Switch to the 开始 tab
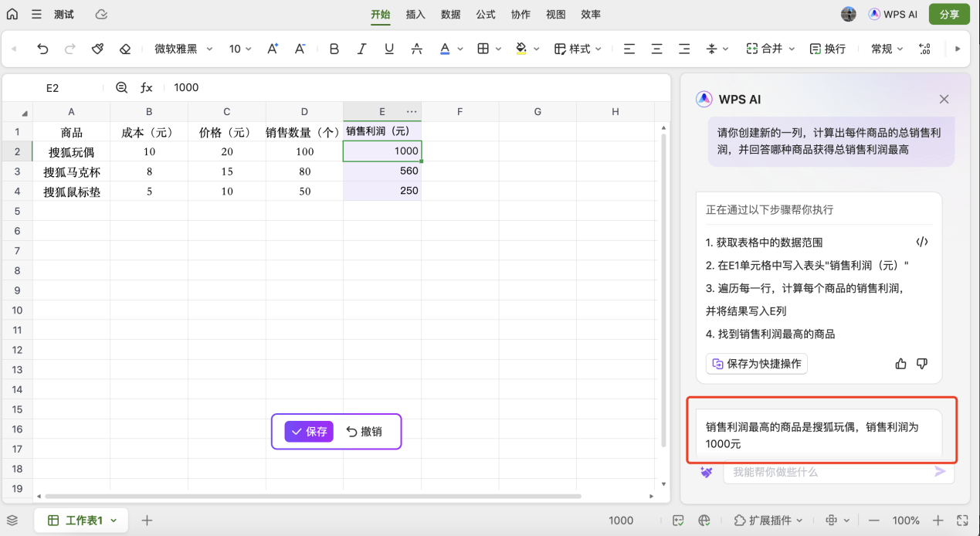 click(381, 15)
